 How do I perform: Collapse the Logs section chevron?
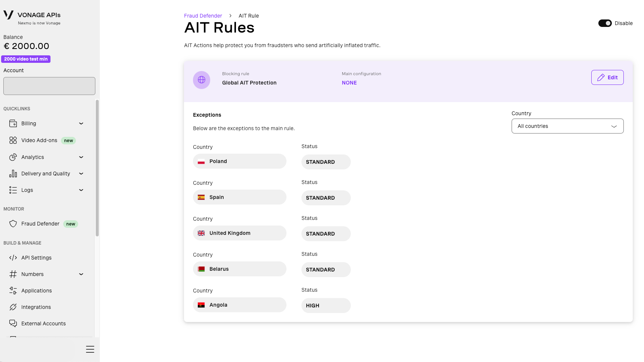(x=81, y=190)
